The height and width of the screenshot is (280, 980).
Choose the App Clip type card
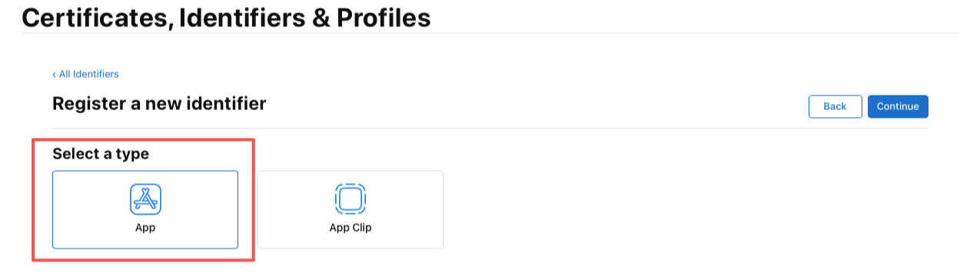point(350,209)
